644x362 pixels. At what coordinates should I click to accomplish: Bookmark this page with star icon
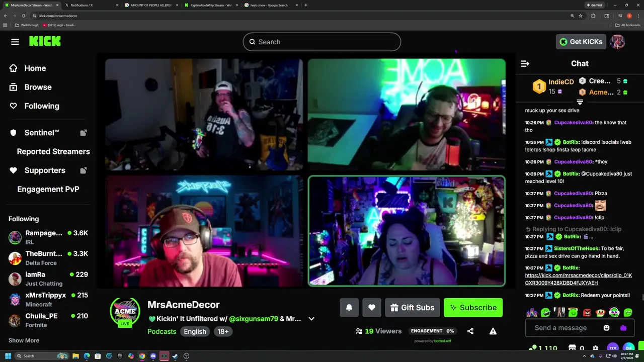[x=581, y=16]
